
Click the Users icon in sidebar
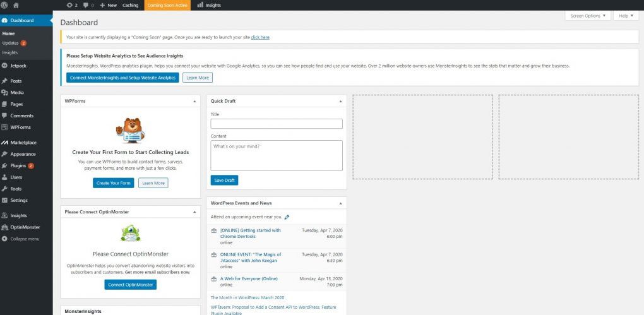tap(4, 177)
